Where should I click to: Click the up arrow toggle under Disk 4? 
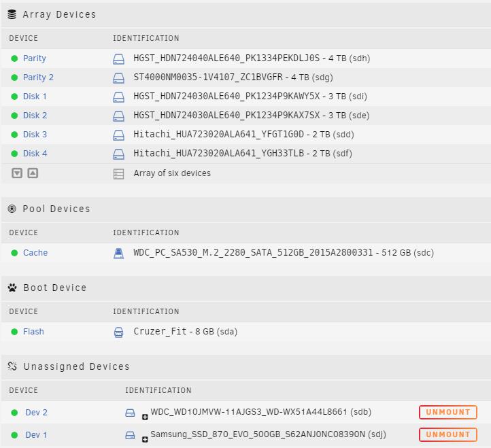33,173
